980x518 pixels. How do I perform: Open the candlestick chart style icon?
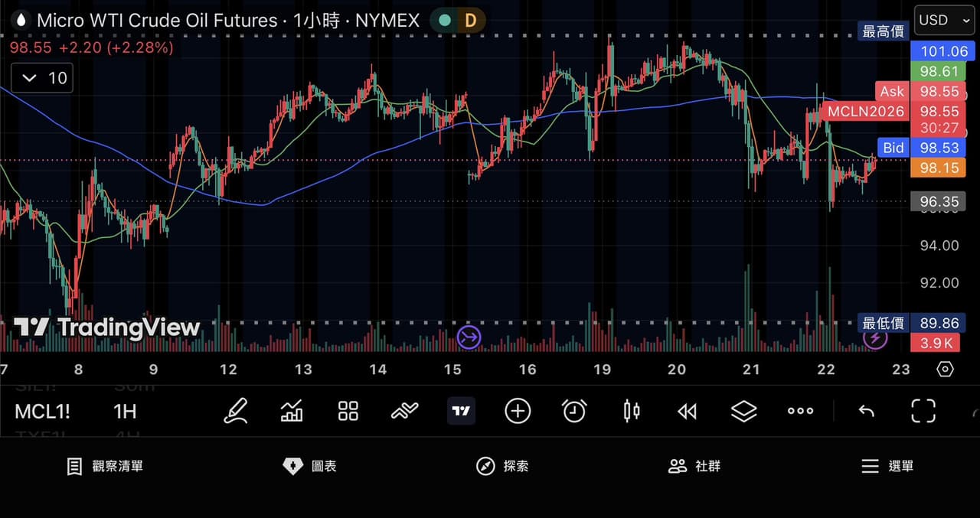[631, 411]
